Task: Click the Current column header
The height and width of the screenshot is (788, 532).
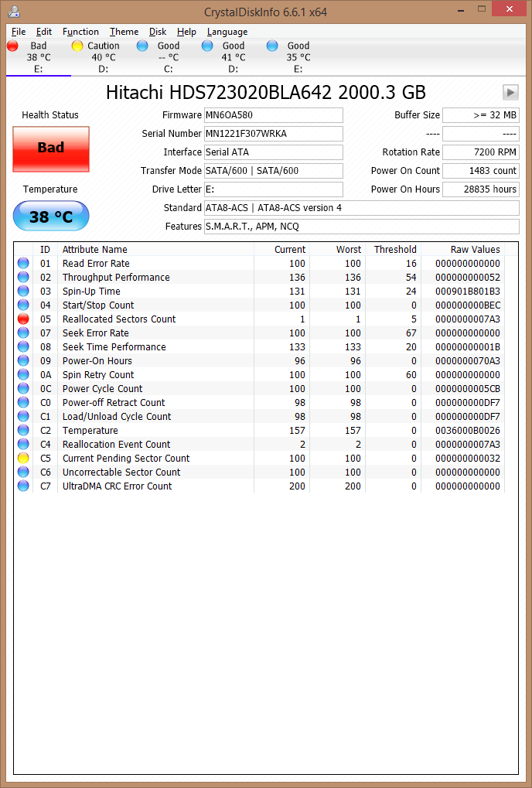Action: tap(281, 249)
